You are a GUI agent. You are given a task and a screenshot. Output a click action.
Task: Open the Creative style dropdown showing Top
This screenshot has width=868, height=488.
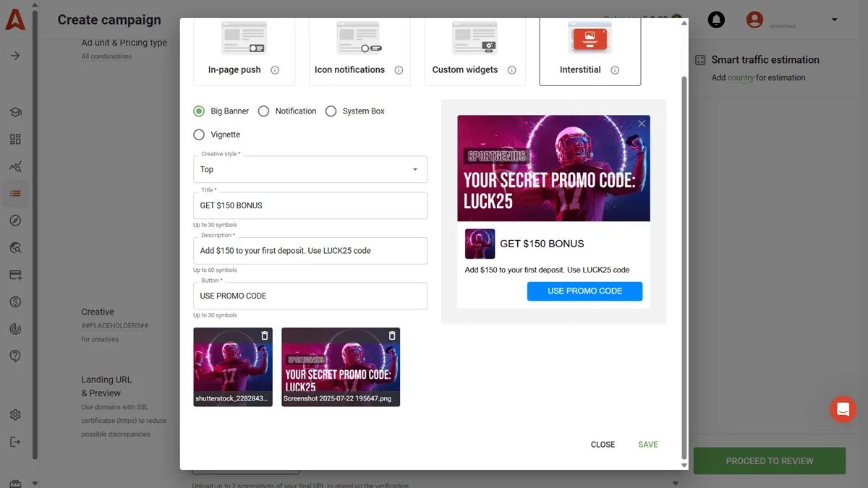coord(310,169)
